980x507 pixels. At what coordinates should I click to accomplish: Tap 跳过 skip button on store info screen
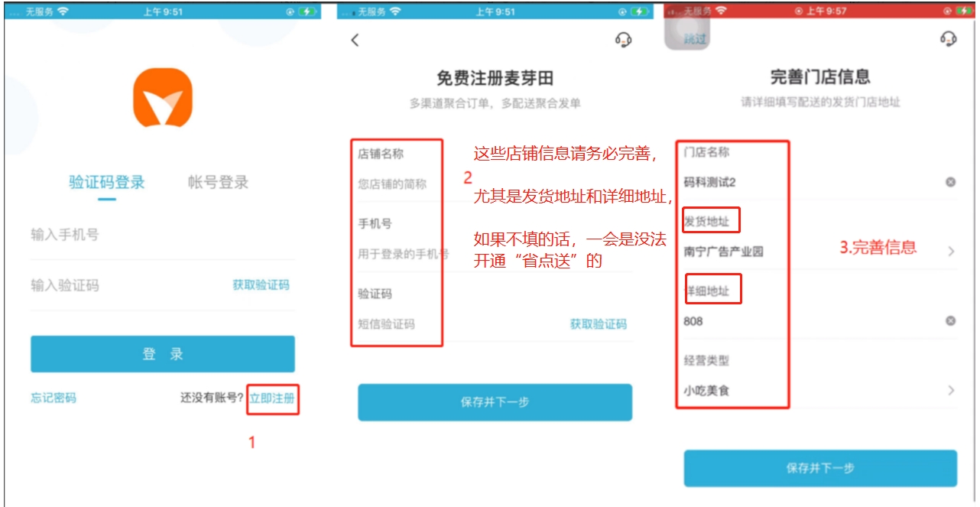(695, 38)
